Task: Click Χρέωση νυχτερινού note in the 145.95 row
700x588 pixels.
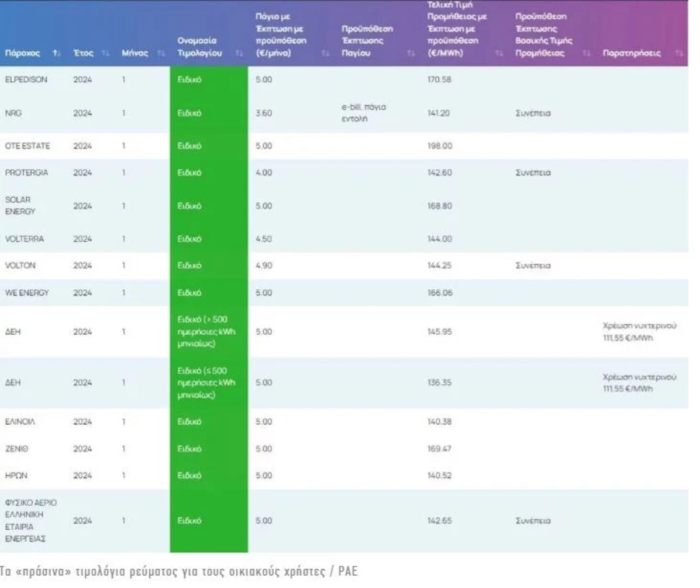Action: (x=639, y=331)
